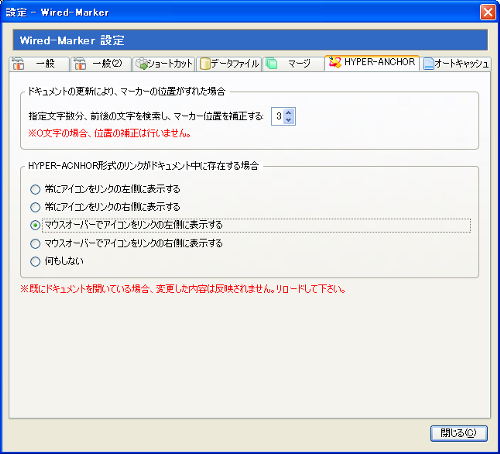Decrease character count with spinner down arrow
Viewport: 500px width, 454px height.
pos(289,120)
